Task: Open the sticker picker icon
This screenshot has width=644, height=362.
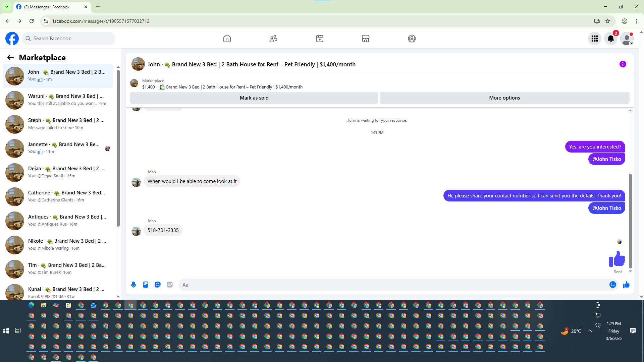Action: click(158, 285)
